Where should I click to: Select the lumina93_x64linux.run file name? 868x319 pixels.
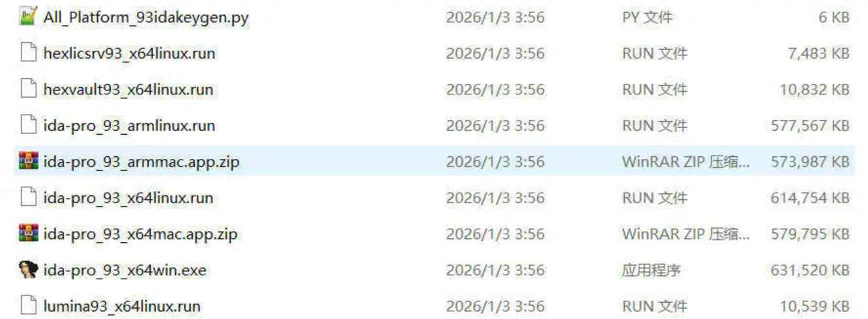(x=122, y=306)
